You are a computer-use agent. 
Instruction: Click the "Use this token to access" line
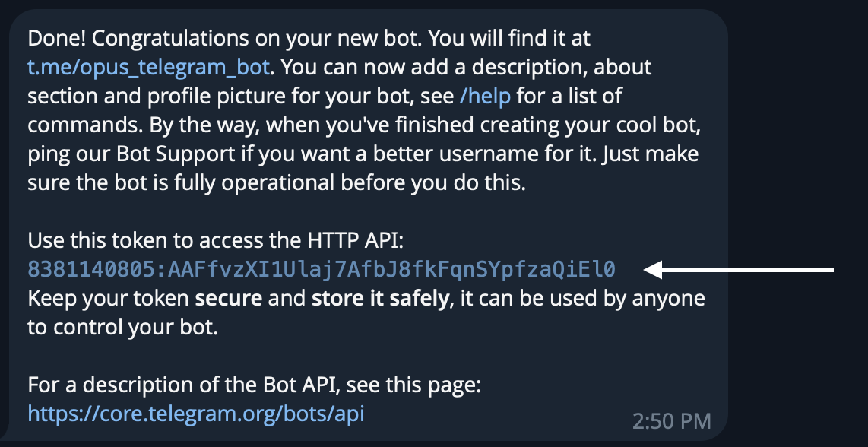tap(216, 241)
